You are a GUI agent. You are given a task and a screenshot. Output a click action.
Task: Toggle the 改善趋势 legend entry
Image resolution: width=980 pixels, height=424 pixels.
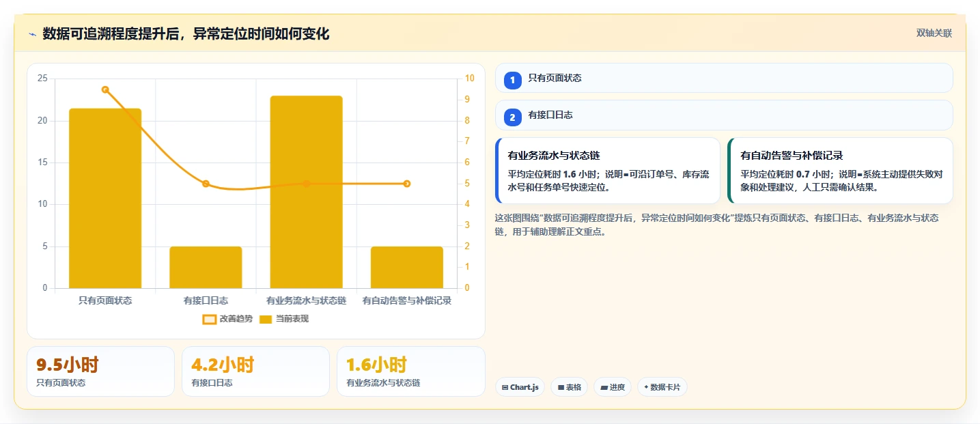(227, 319)
